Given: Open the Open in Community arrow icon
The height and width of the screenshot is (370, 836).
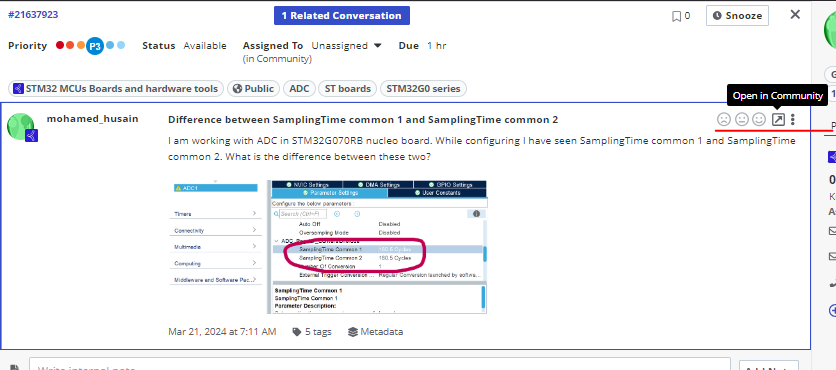Looking at the screenshot, I should pos(778,119).
